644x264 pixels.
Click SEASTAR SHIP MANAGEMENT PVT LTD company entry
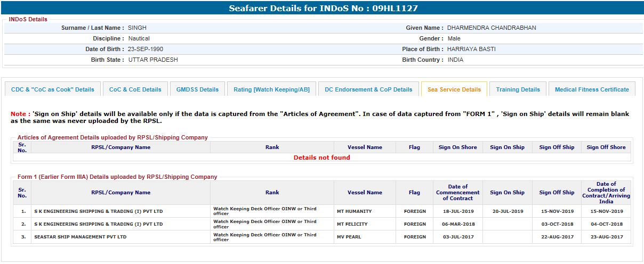tap(80, 237)
